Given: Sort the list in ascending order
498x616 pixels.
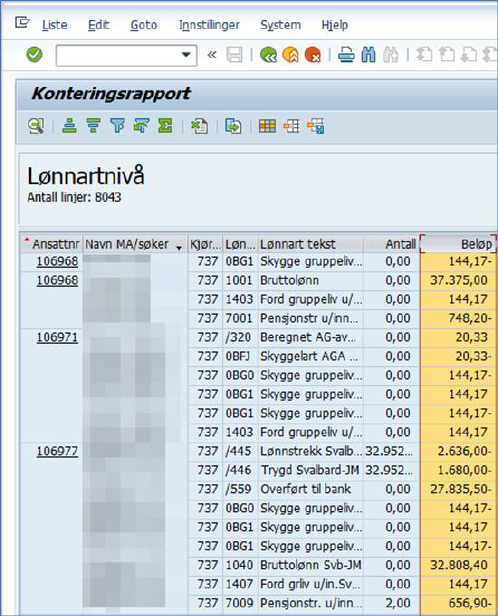Looking at the screenshot, I should (x=69, y=126).
